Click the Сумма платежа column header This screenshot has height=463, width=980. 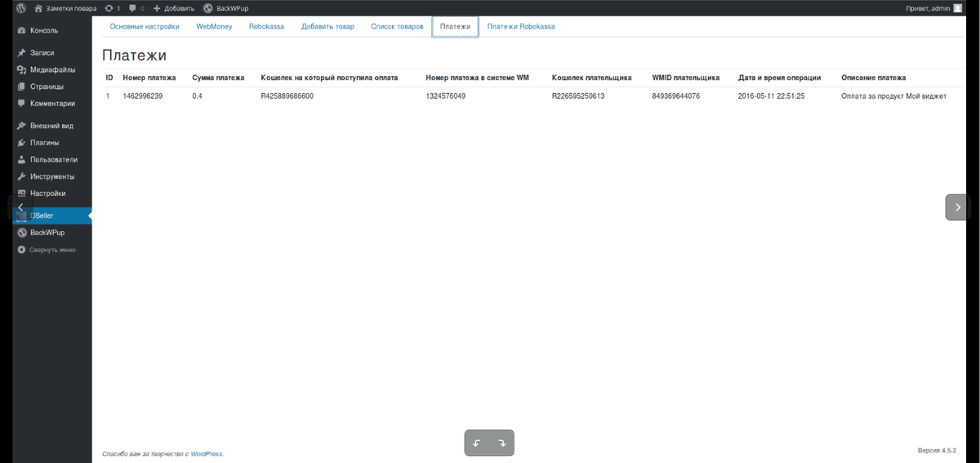pyautogui.click(x=218, y=78)
